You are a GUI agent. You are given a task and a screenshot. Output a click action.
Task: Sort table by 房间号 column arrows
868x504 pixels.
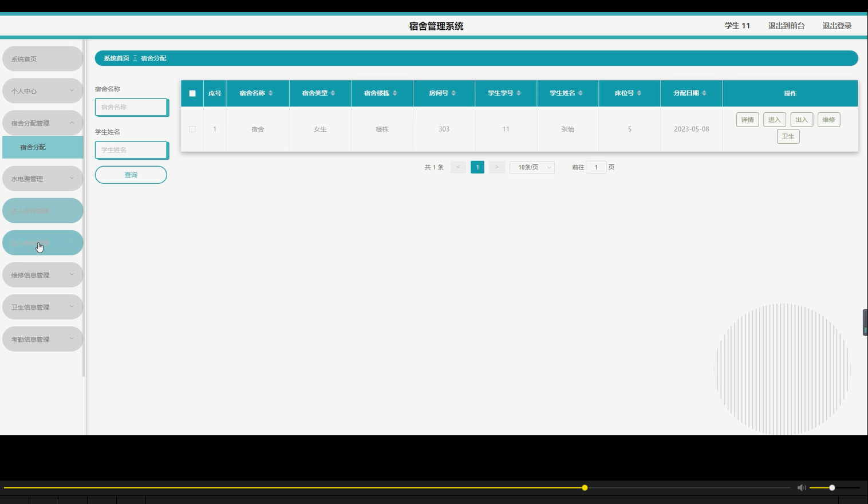point(453,93)
